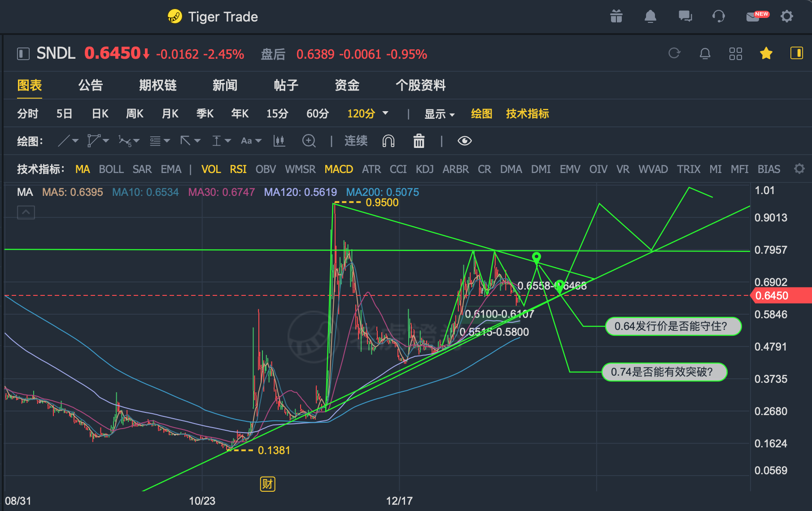The image size is (812, 511).
Task: Click the candlestick measure tool icon
Action: point(279,141)
